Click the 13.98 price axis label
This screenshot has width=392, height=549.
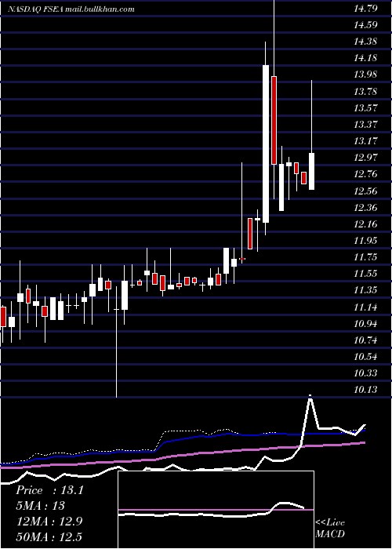365,75
